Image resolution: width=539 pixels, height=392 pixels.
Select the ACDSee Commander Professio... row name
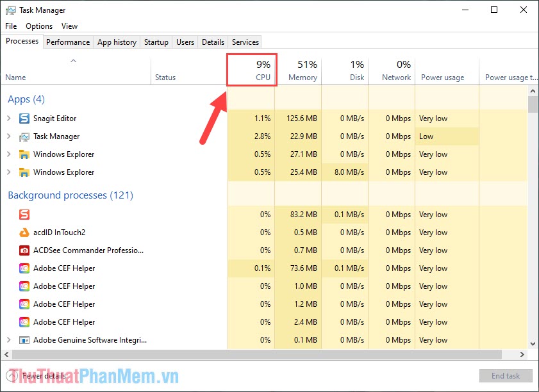(x=88, y=250)
